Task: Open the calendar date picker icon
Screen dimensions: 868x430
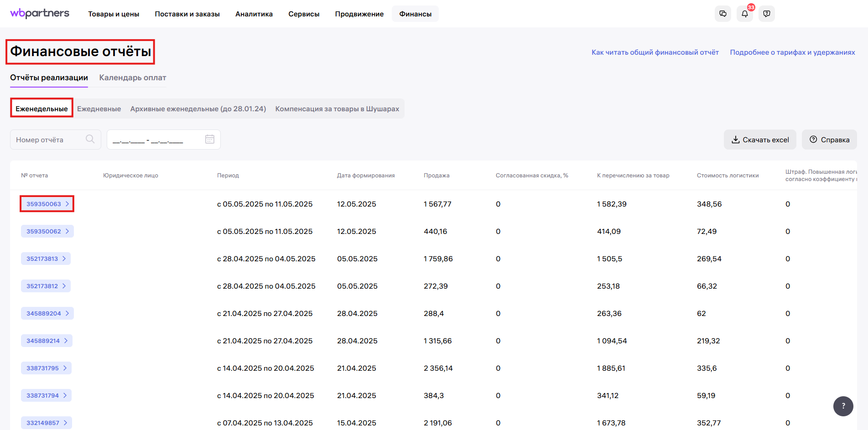Action: (210, 139)
